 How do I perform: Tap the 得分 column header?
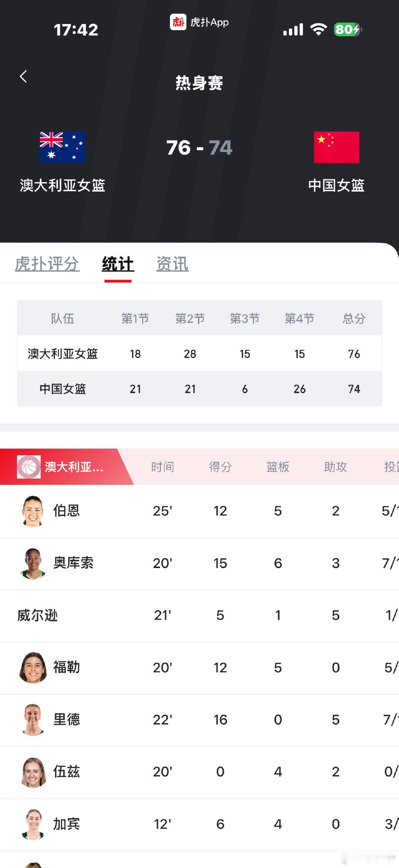click(x=220, y=467)
